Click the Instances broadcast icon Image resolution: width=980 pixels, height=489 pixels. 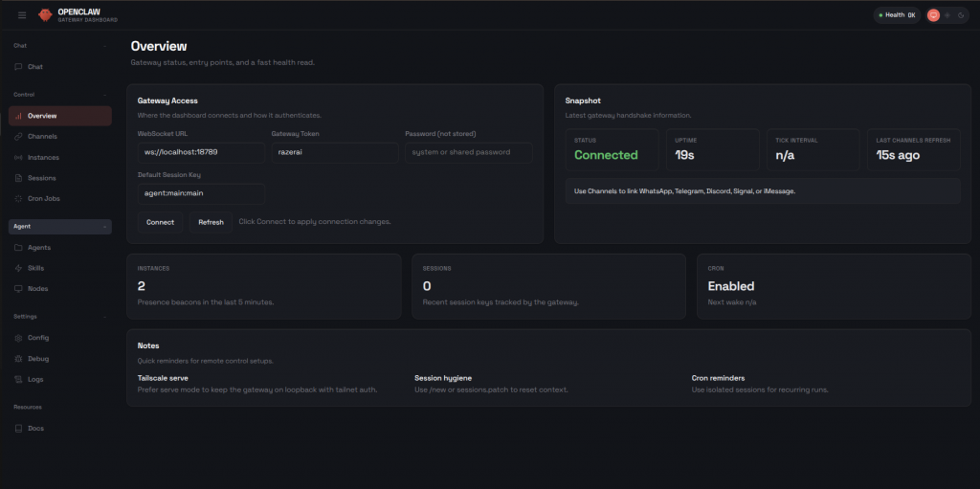pos(19,157)
